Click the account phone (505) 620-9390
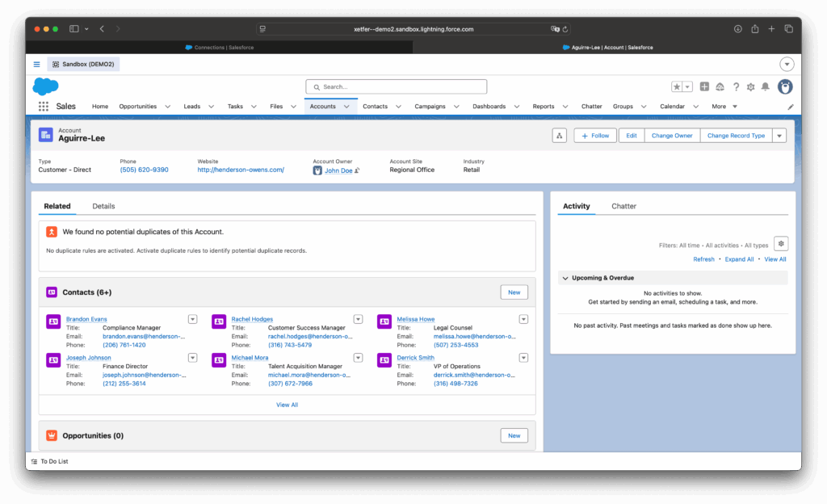 [x=144, y=170]
